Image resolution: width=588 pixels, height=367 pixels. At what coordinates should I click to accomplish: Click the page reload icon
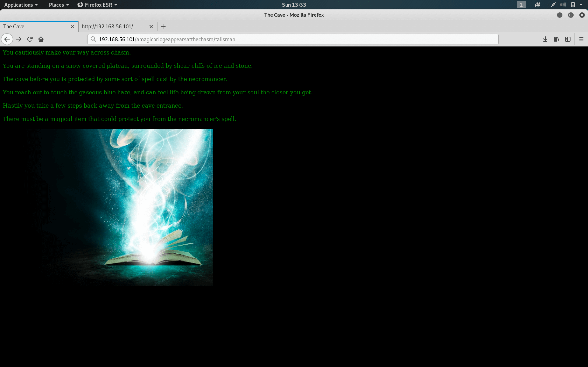coord(30,39)
